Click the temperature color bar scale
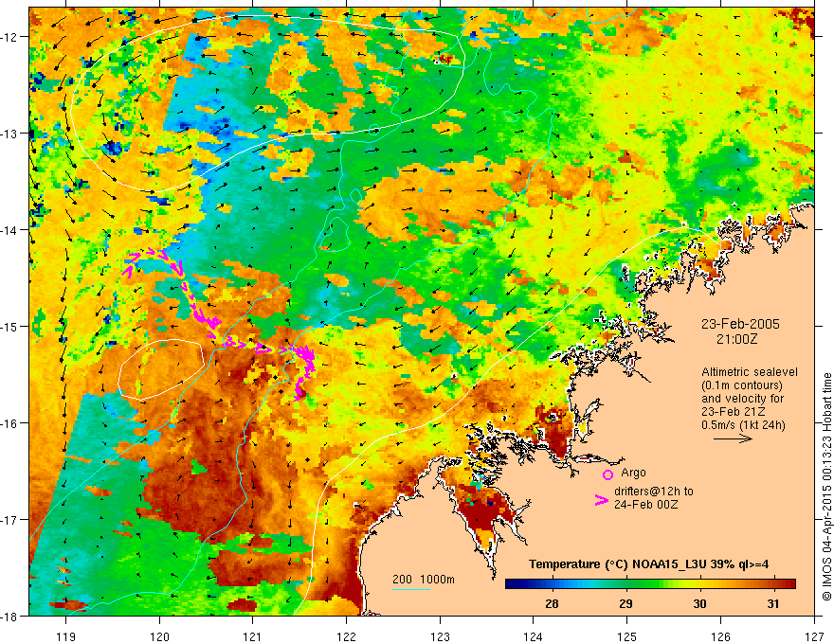Viewport: 834px width, 644px height. (x=650, y=584)
